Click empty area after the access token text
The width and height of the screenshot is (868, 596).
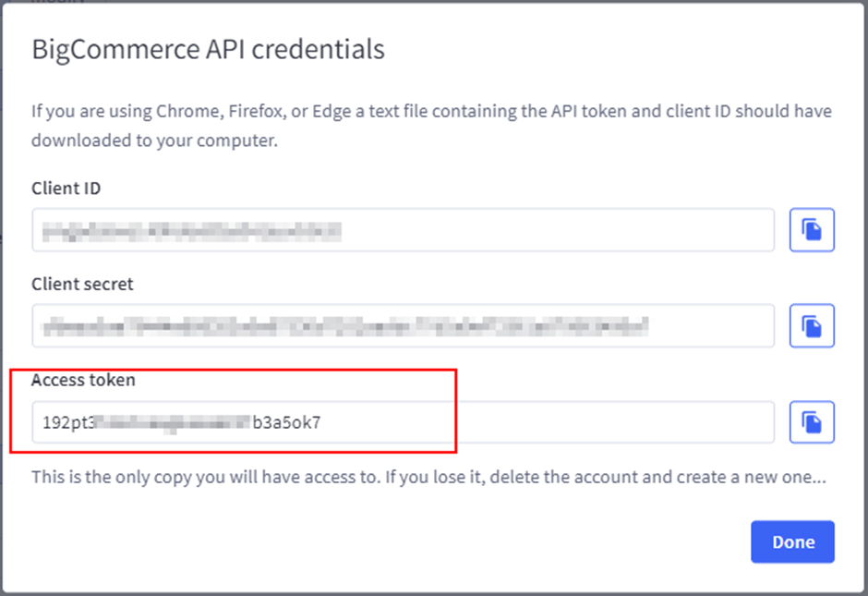pyautogui.click(x=554, y=423)
